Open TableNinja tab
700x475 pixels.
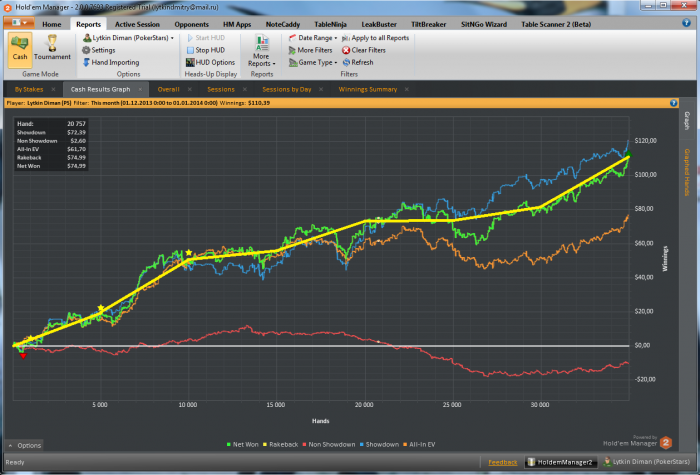tap(330, 25)
